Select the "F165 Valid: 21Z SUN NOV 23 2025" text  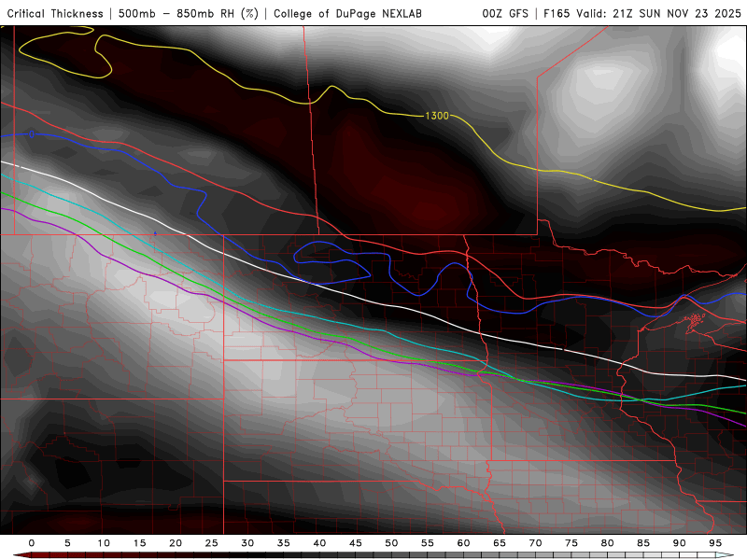pos(642,14)
